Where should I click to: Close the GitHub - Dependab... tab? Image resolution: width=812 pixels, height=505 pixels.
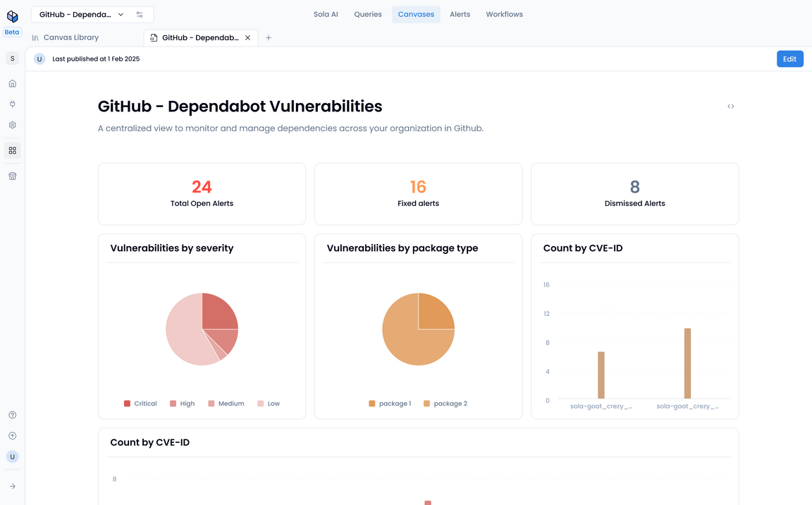[248, 38]
